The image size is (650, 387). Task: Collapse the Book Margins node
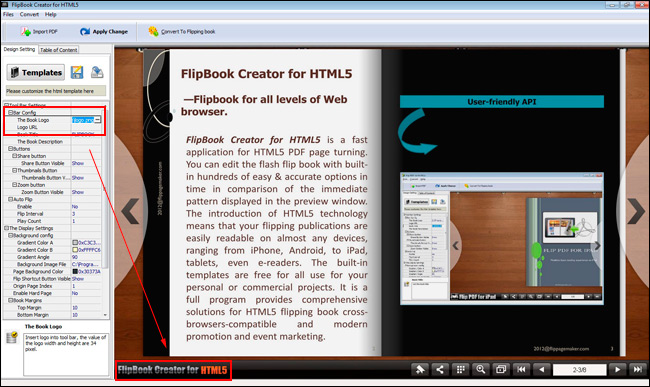pos(10,300)
